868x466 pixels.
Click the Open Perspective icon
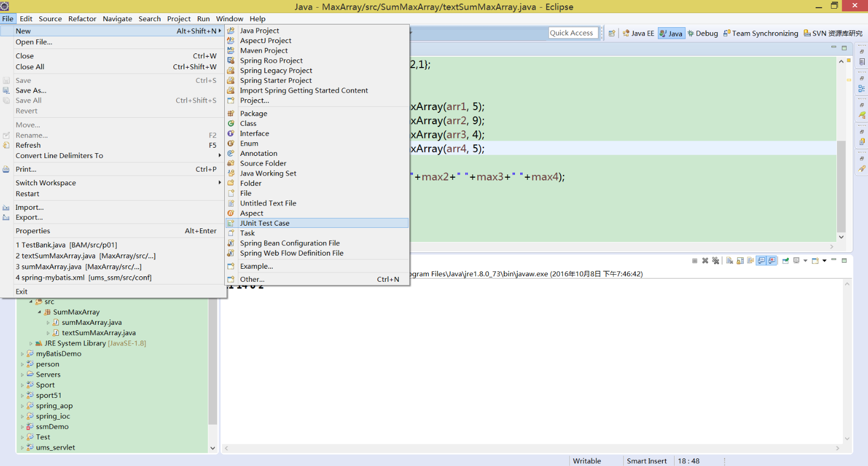pyautogui.click(x=612, y=33)
